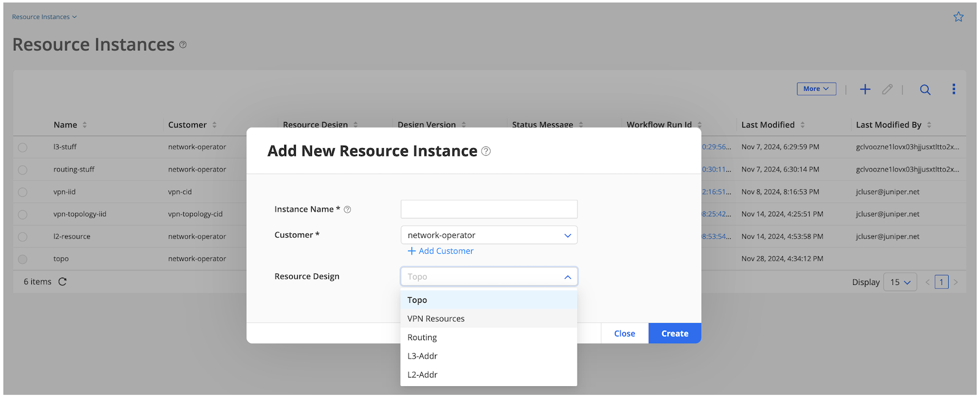Open the vertical three-dot options menu
This screenshot has width=980, height=399.
point(954,89)
